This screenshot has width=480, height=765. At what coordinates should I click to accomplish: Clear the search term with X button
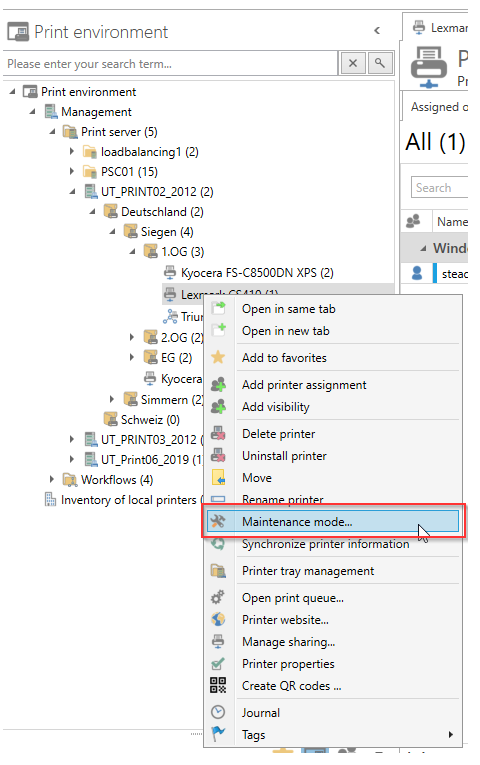(x=353, y=63)
